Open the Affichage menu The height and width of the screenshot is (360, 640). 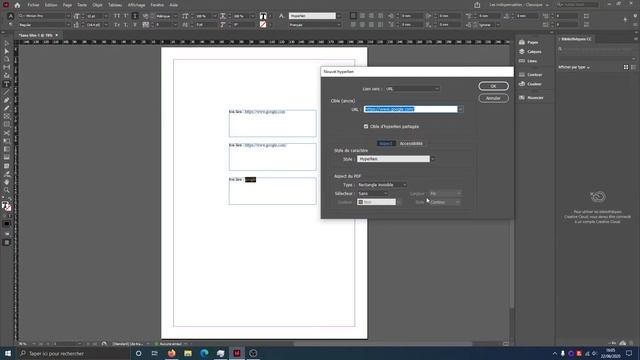[136, 5]
